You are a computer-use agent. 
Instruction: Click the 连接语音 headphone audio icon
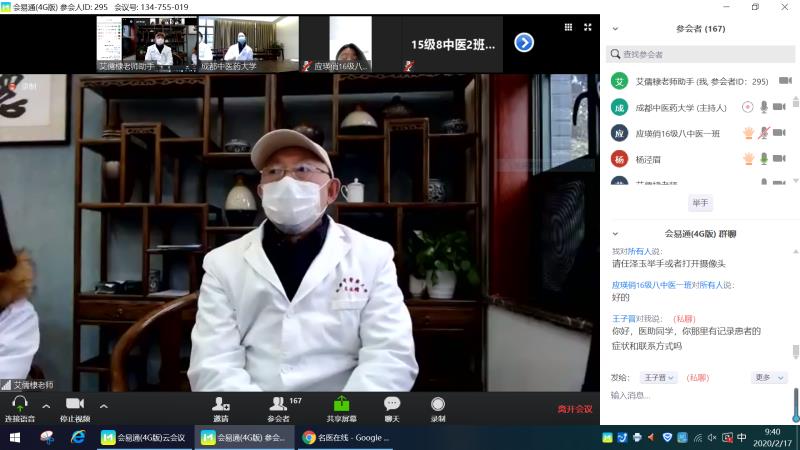19,403
